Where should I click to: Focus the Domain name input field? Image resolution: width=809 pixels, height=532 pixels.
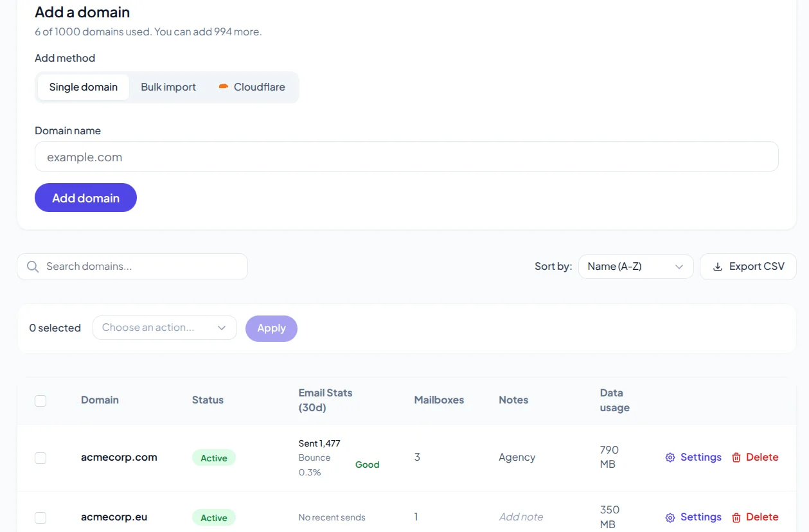point(406,157)
